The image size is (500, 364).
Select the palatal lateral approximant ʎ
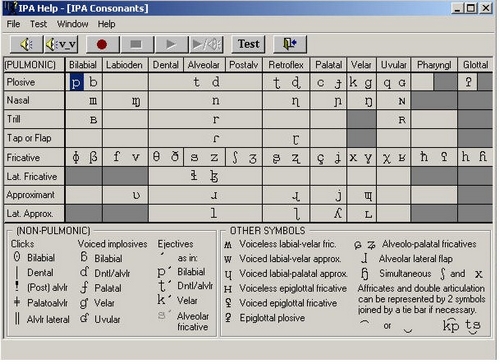338,213
